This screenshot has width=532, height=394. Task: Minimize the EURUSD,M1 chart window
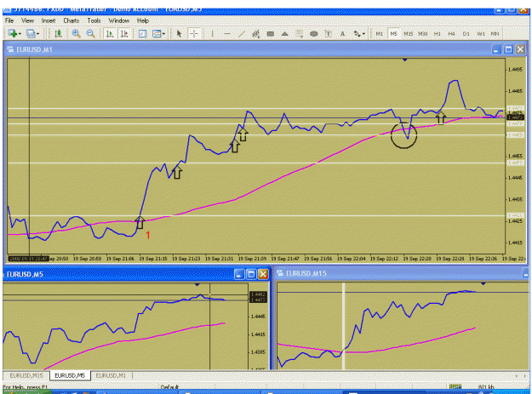[x=496, y=49]
